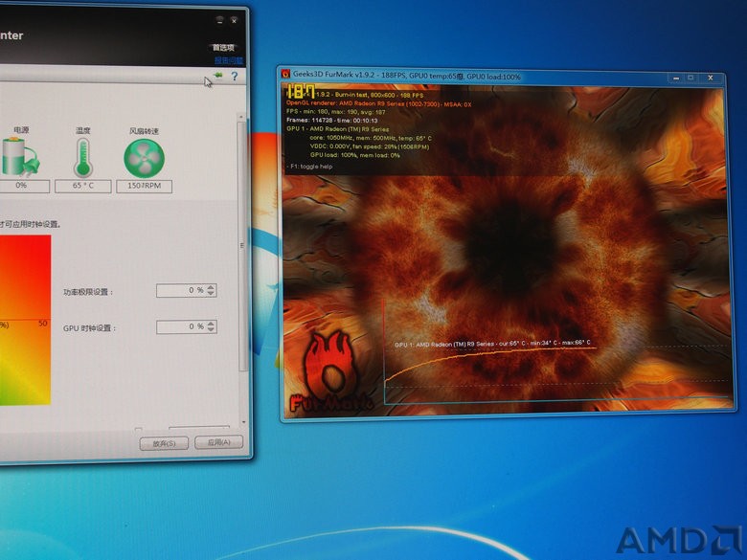Decrease the GPU 时钟设置 value with down arrow

pyautogui.click(x=211, y=329)
